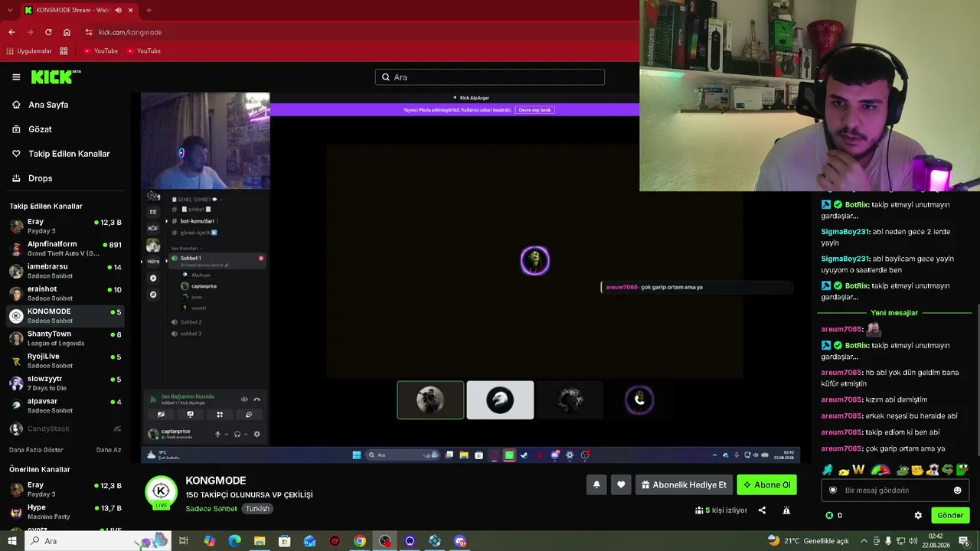Insert the gold W emote
This screenshot has width=980, height=551.
pos(858,470)
